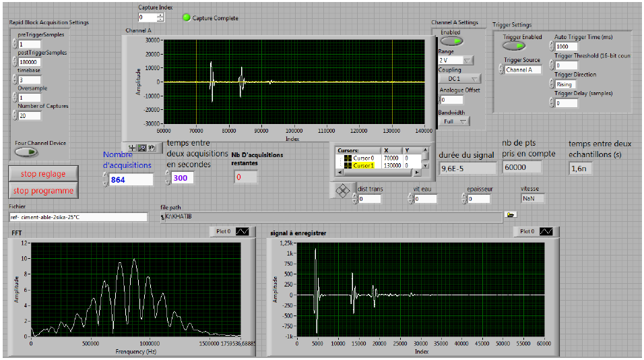The width and height of the screenshot is (644, 360).
Task: Select the zoom tool in graph palette
Action: [142, 148]
